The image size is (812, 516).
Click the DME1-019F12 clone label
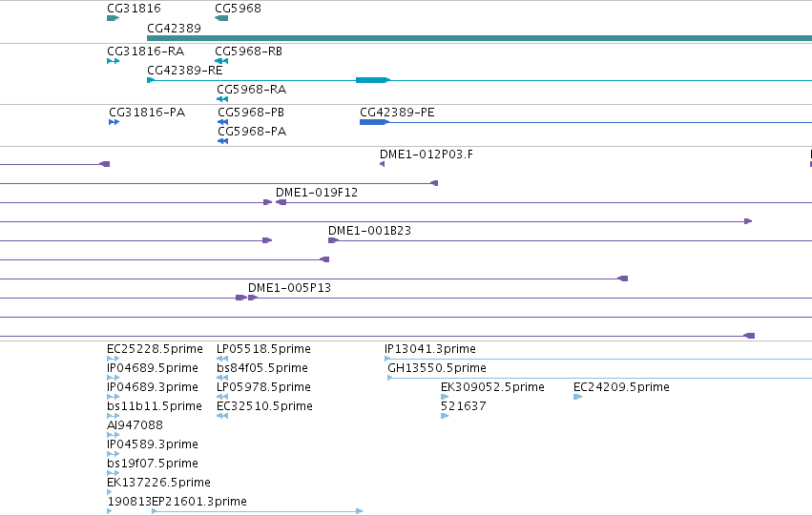(x=317, y=192)
